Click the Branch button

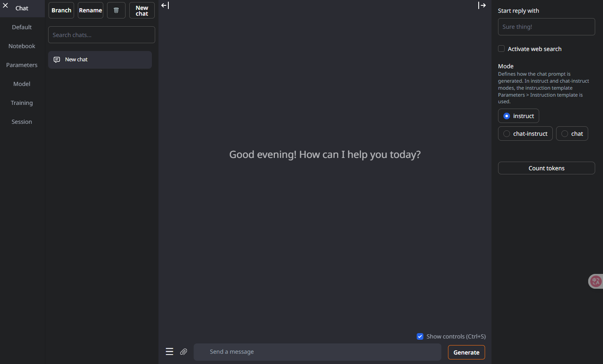pos(61,10)
